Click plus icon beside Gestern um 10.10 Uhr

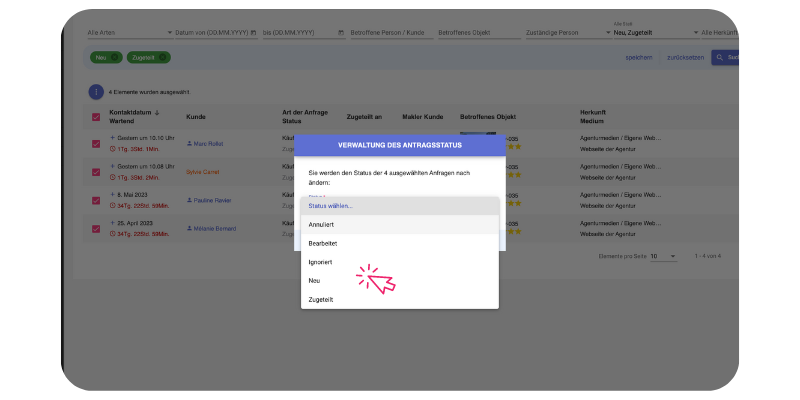pyautogui.click(x=112, y=138)
